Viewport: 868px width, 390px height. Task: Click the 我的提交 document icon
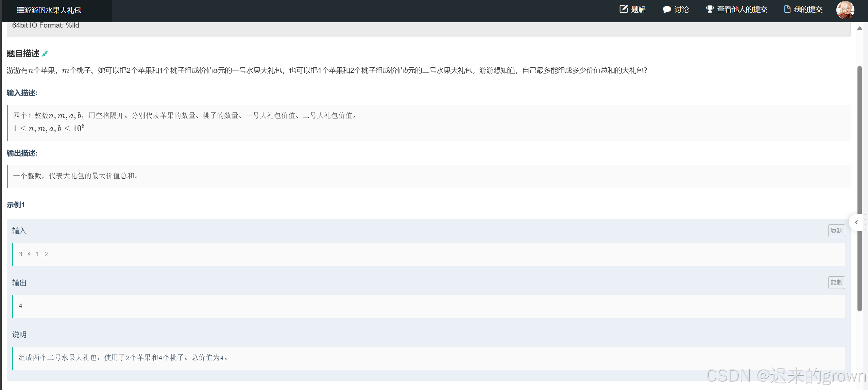[x=787, y=9]
